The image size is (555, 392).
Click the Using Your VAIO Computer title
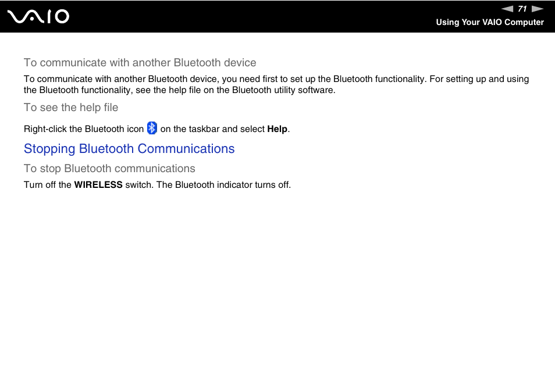click(x=490, y=22)
